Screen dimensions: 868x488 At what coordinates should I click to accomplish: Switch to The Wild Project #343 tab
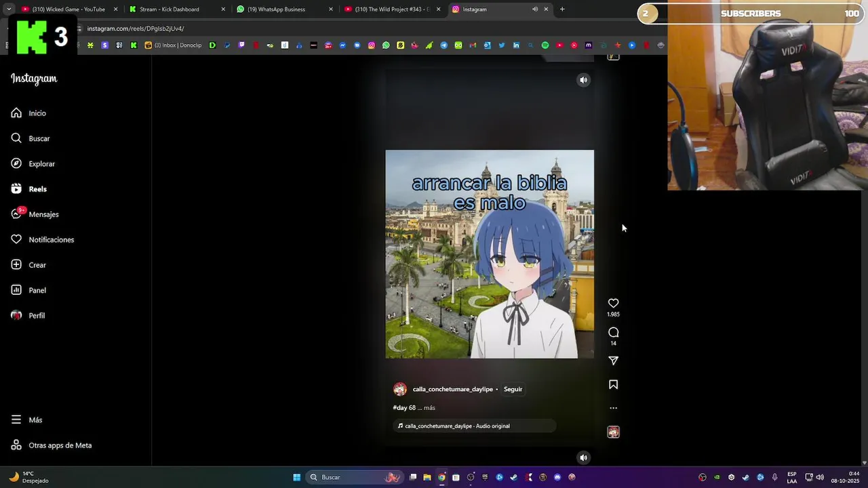390,9
